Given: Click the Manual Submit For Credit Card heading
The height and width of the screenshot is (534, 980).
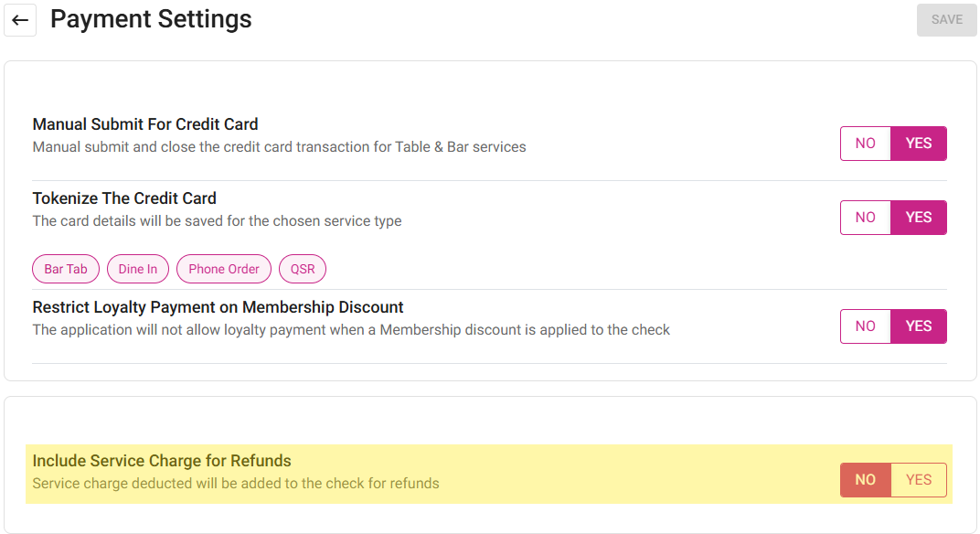Looking at the screenshot, I should (145, 124).
